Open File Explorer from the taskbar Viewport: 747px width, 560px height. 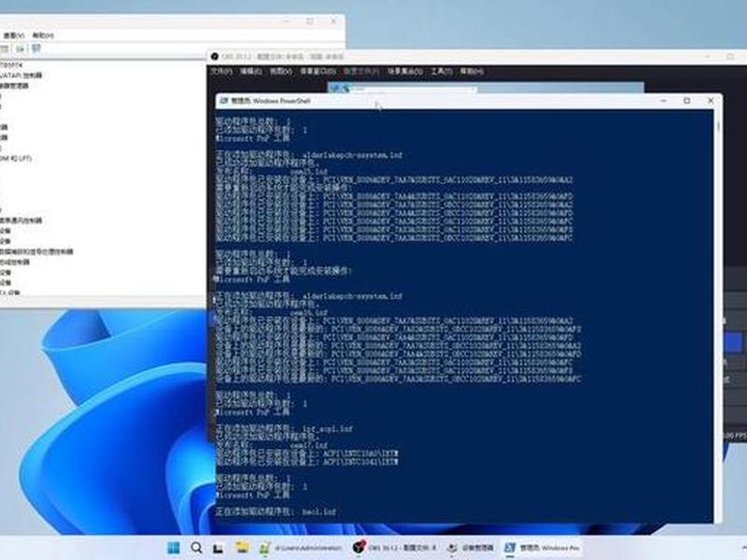pos(242,547)
